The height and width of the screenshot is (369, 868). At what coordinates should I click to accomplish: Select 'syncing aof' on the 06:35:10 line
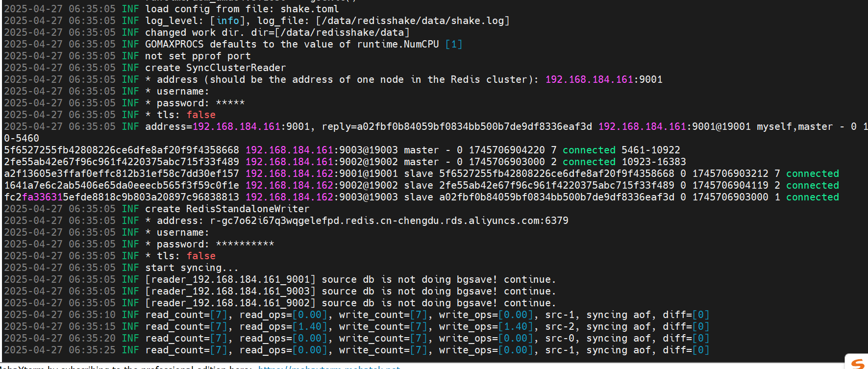(x=619, y=315)
